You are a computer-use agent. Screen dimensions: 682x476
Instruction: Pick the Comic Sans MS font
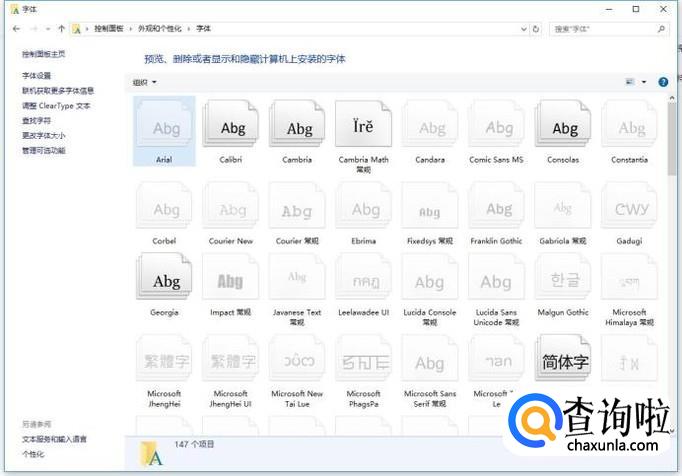click(496, 124)
